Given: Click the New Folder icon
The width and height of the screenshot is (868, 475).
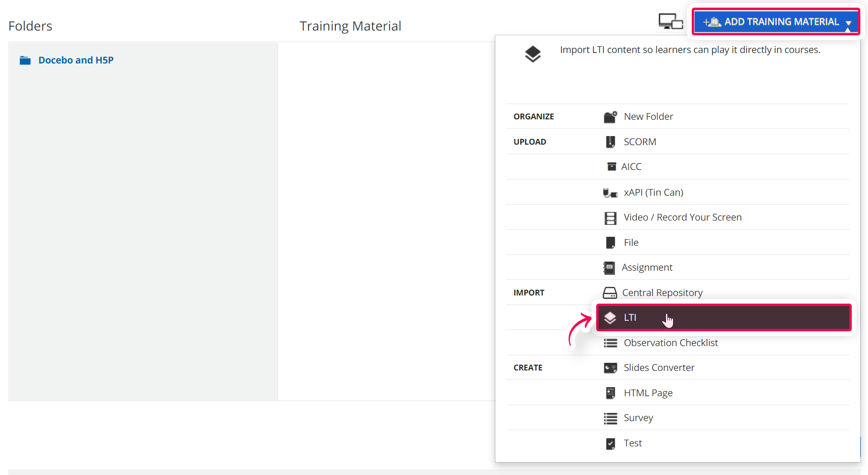Looking at the screenshot, I should (x=610, y=117).
